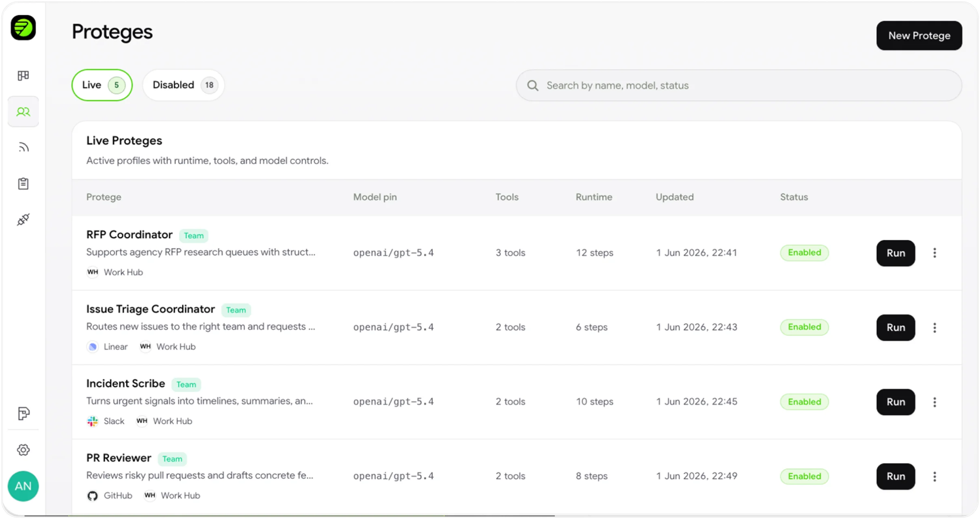Focus the search by name, model, status field
The image size is (980, 519).
(x=739, y=85)
